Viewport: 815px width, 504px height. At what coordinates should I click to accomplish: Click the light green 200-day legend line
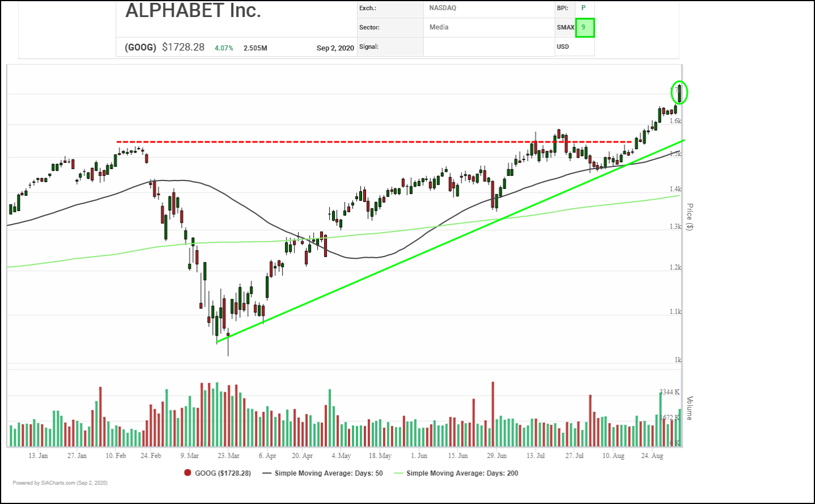[x=398, y=473]
